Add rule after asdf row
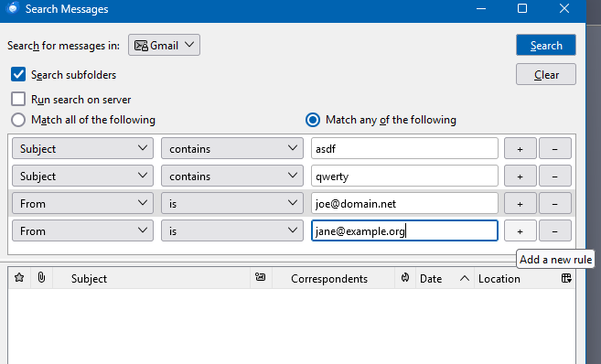Screen dimensions: 601x364 click(x=521, y=148)
